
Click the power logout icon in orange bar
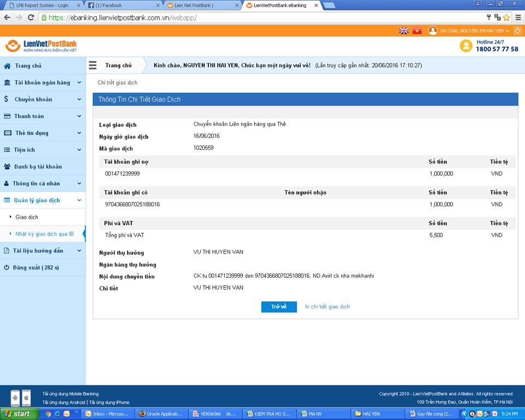[x=517, y=31]
